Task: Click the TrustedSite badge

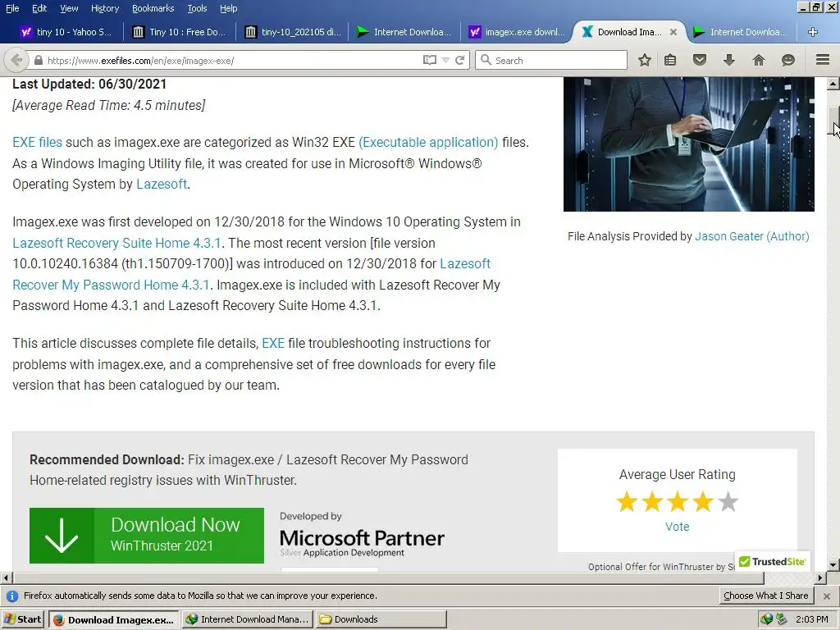Action: (773, 561)
